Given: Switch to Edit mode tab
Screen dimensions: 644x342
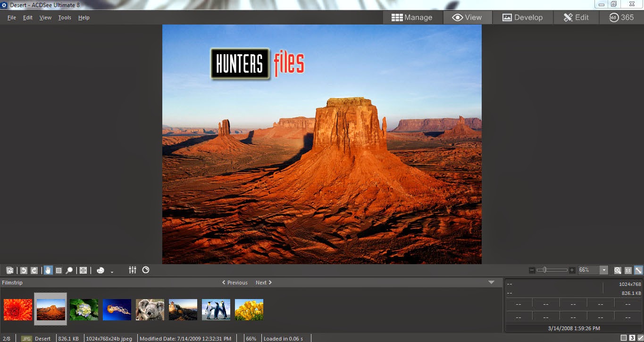Looking at the screenshot, I should pyautogui.click(x=576, y=17).
